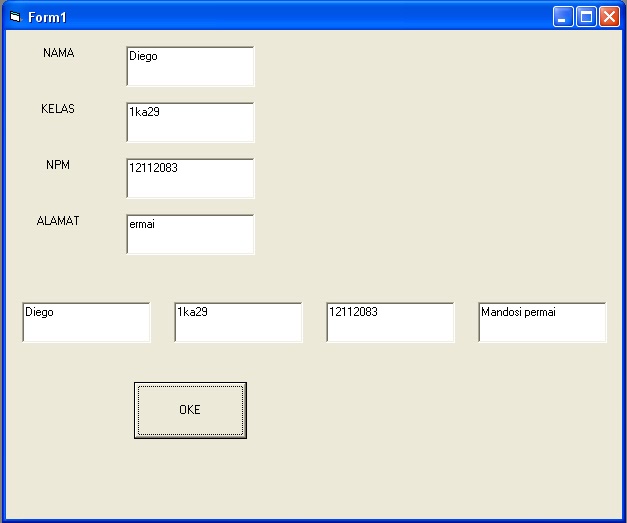Image resolution: width=627 pixels, height=523 pixels.
Task: Click the bottom output box showing 12112083
Action: (390, 322)
